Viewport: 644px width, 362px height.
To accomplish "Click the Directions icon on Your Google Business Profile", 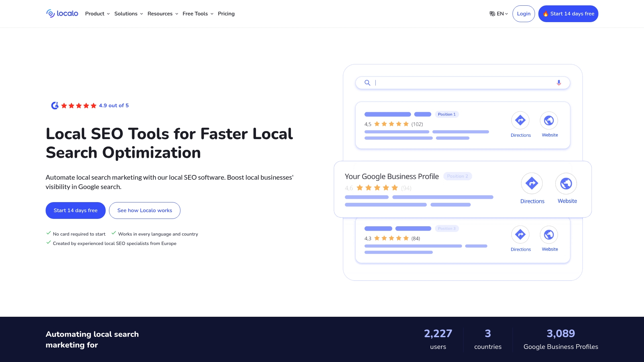I will (532, 183).
